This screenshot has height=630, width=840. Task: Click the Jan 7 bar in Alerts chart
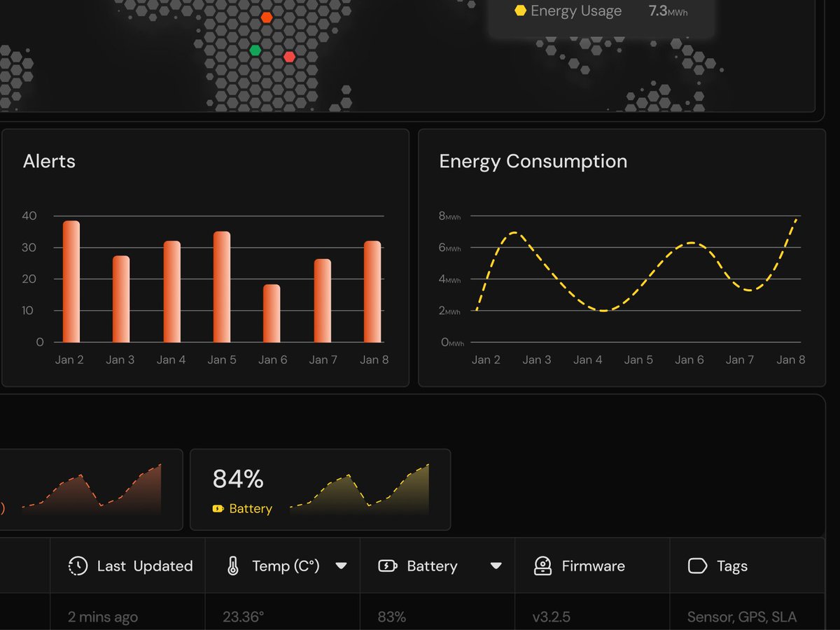click(322, 300)
